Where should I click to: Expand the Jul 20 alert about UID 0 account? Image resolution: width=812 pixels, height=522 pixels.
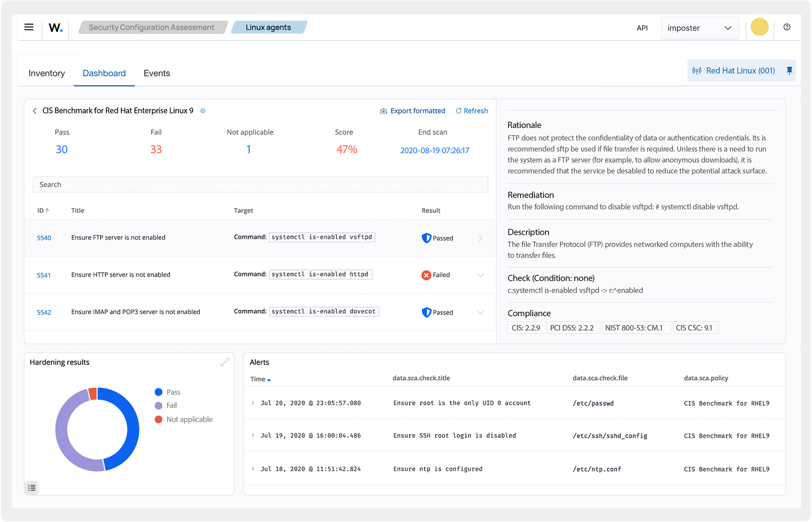(253, 403)
